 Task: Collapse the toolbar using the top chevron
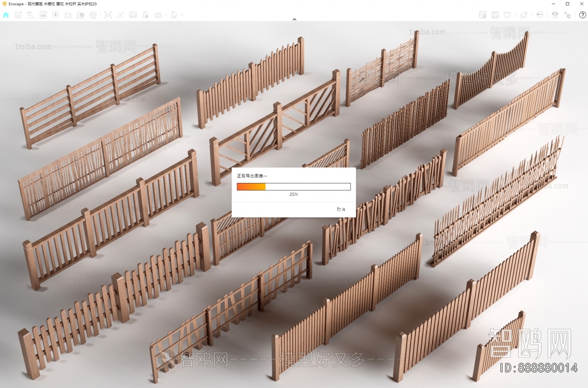294,19
